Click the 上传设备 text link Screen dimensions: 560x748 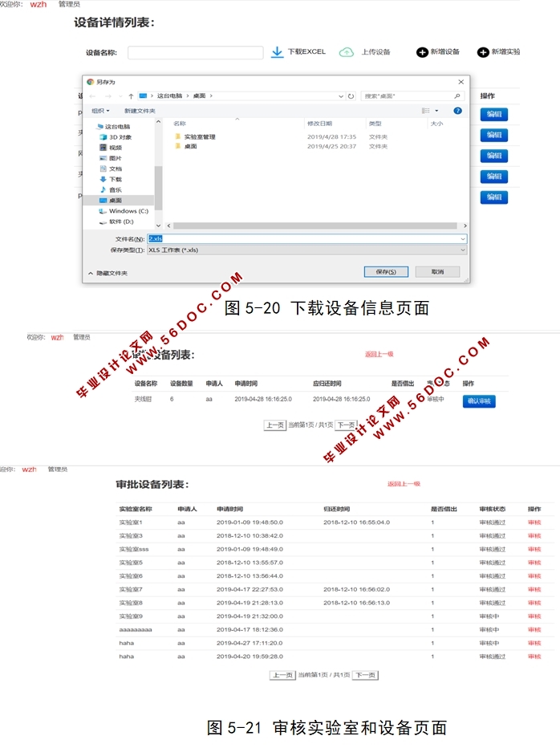(376, 52)
